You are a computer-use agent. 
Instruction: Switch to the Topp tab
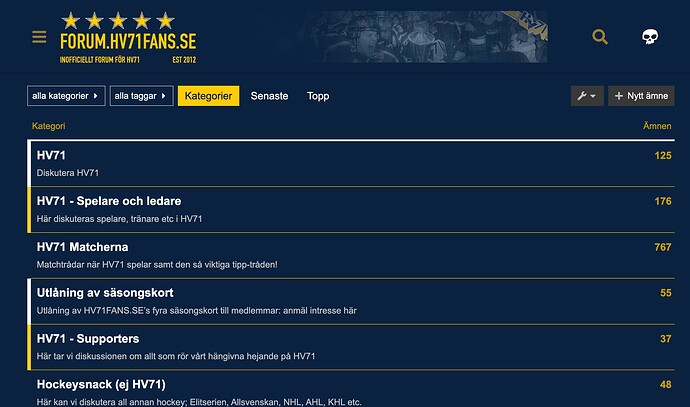click(318, 96)
